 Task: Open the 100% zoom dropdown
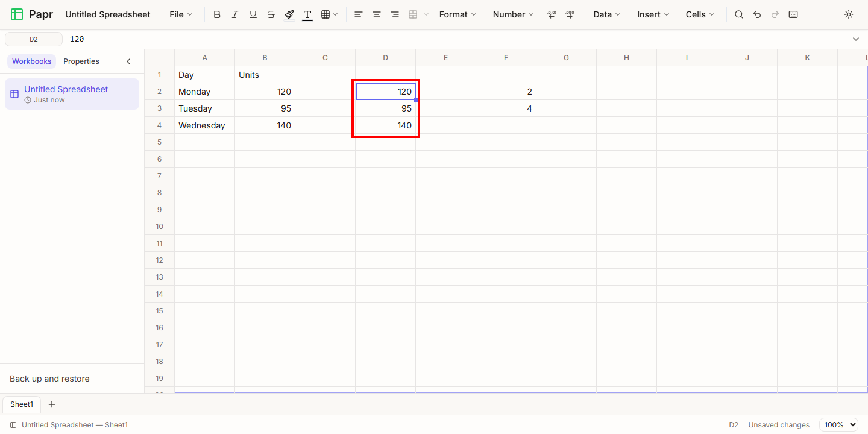click(x=838, y=425)
